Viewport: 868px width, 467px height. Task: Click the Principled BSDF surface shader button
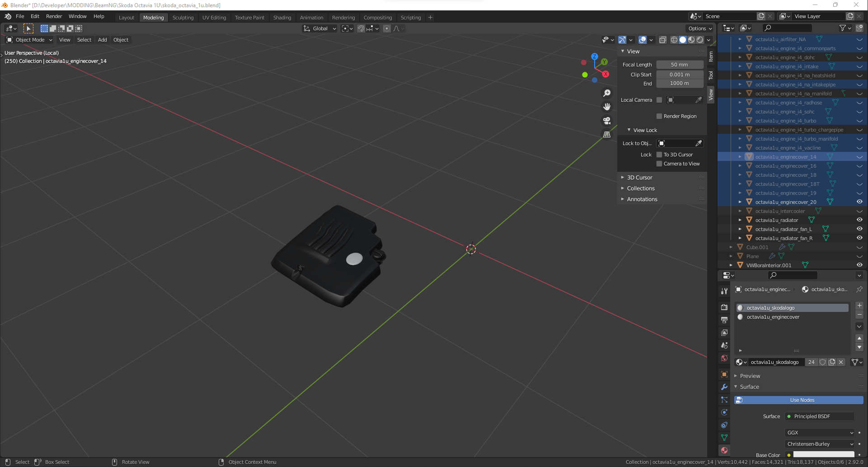(820, 416)
